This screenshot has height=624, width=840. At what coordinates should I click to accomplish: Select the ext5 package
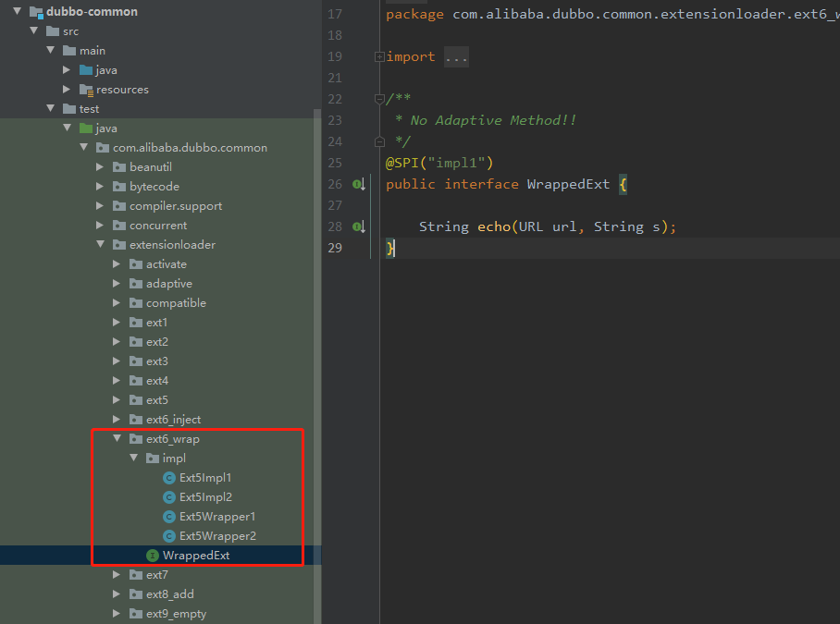pos(157,400)
